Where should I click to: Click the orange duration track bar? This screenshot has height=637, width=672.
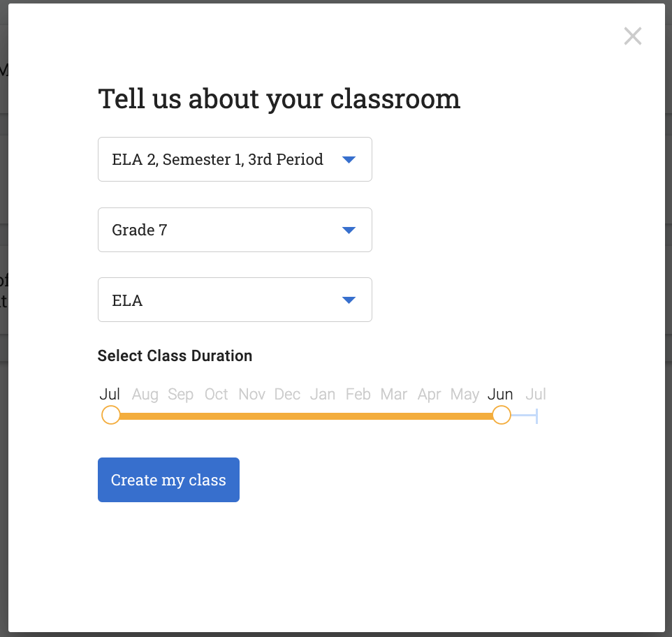305,415
